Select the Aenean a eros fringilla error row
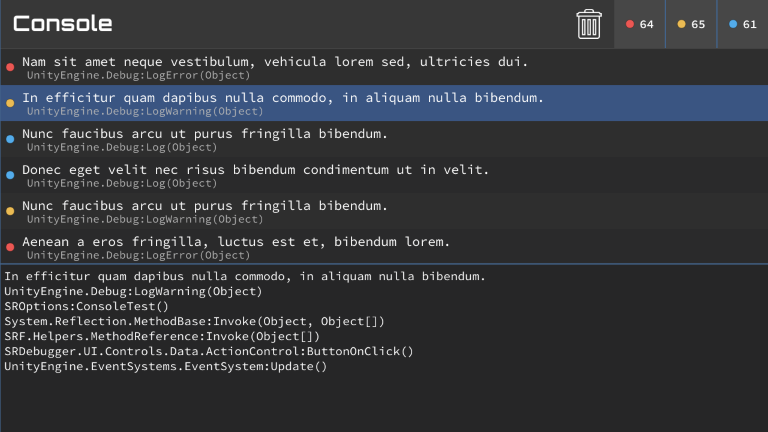This screenshot has width=768, height=432. tap(384, 247)
